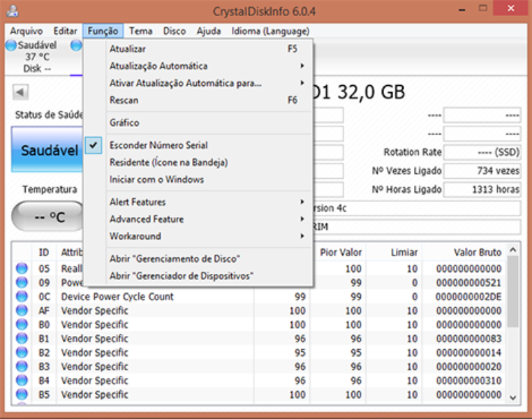Click the second disk's blue status orb

click(x=77, y=45)
